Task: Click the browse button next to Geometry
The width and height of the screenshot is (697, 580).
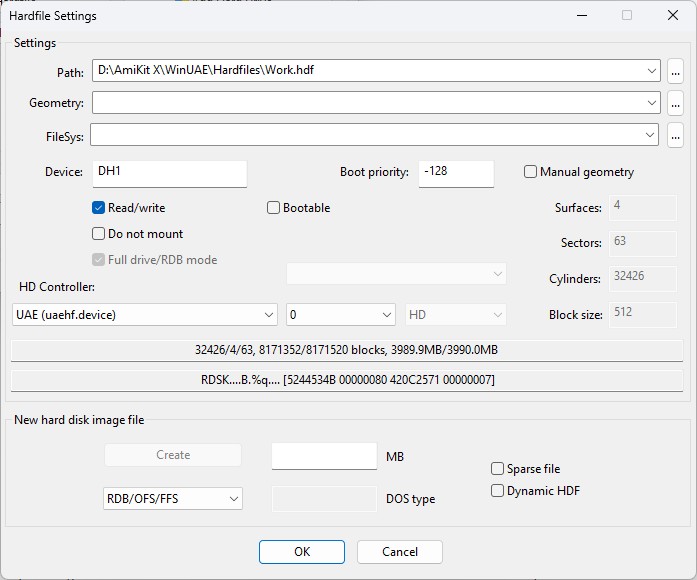Action: point(676,103)
